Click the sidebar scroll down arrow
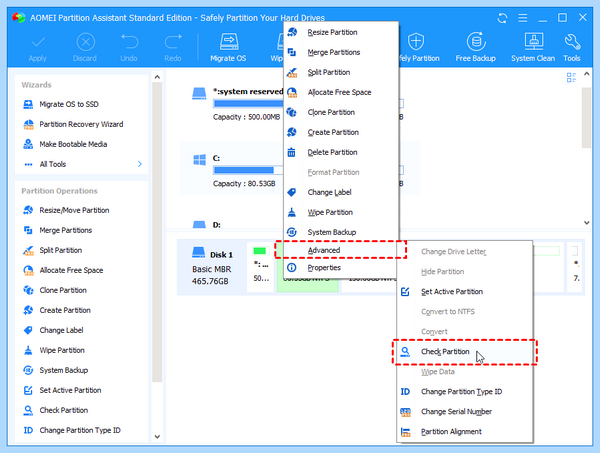 click(157, 436)
